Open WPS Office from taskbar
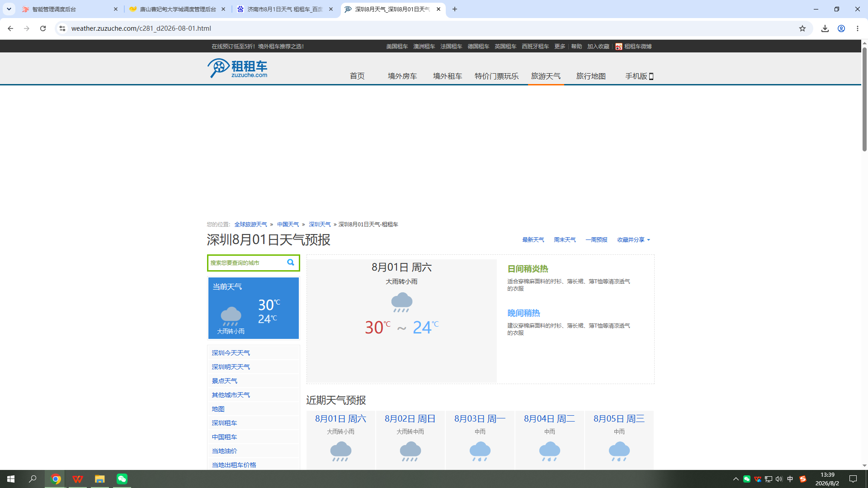This screenshot has height=488, width=868. click(78, 479)
